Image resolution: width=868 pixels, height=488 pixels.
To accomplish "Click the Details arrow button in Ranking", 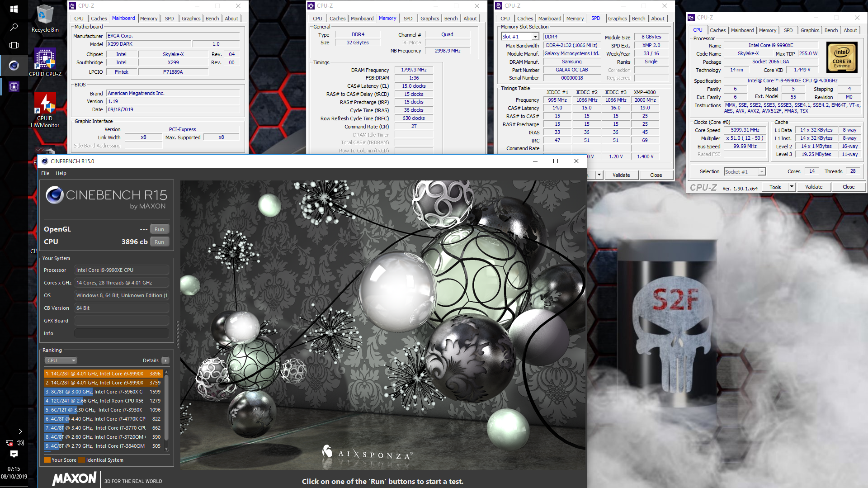I will point(165,360).
